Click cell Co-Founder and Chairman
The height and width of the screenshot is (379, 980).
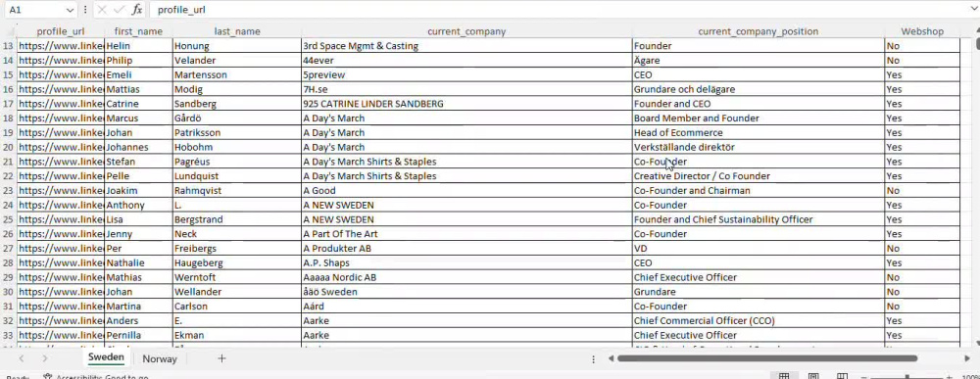click(759, 190)
